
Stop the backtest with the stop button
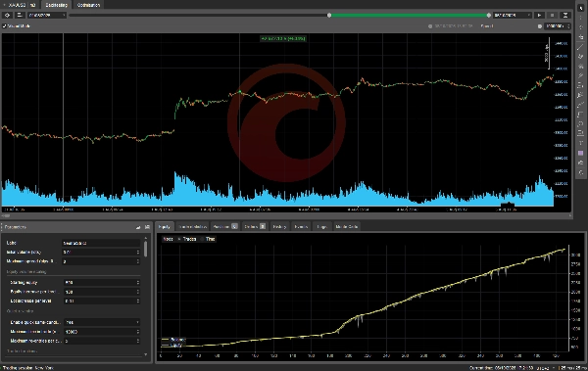(552, 15)
